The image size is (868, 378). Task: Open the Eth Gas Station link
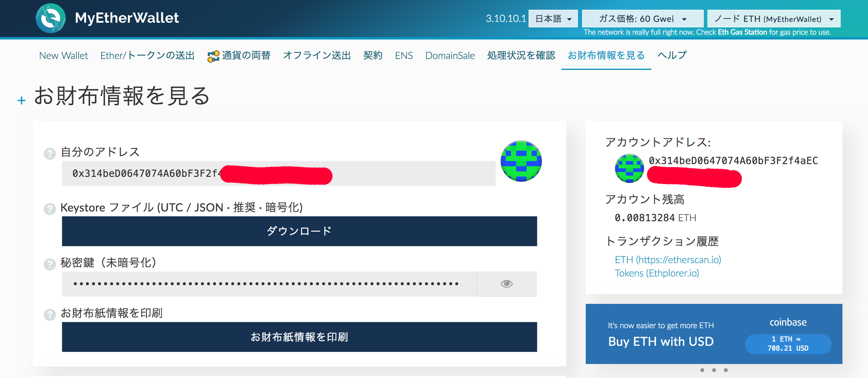742,32
